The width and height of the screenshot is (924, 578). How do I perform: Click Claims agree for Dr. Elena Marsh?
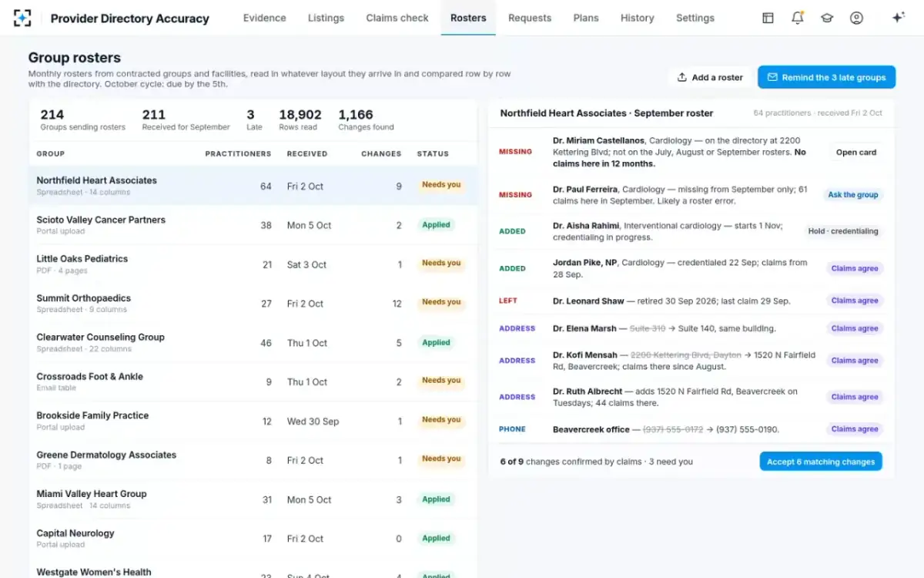click(855, 328)
